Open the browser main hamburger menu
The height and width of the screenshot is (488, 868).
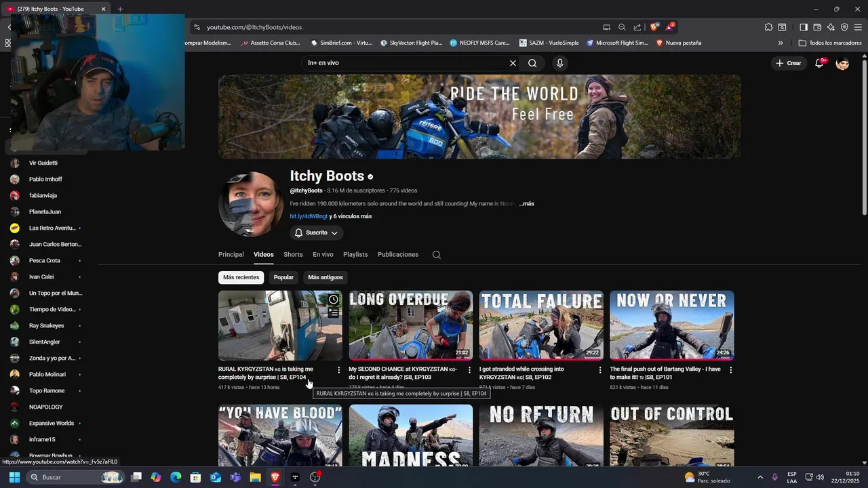(858, 27)
